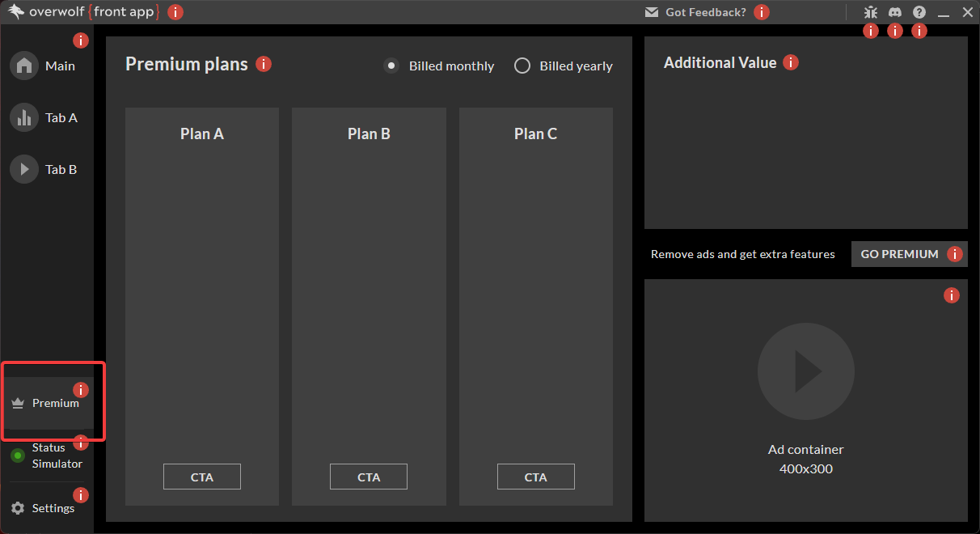The width and height of the screenshot is (980, 534).
Task: Click the Overwolf wolf logo in title bar
Action: (x=16, y=12)
